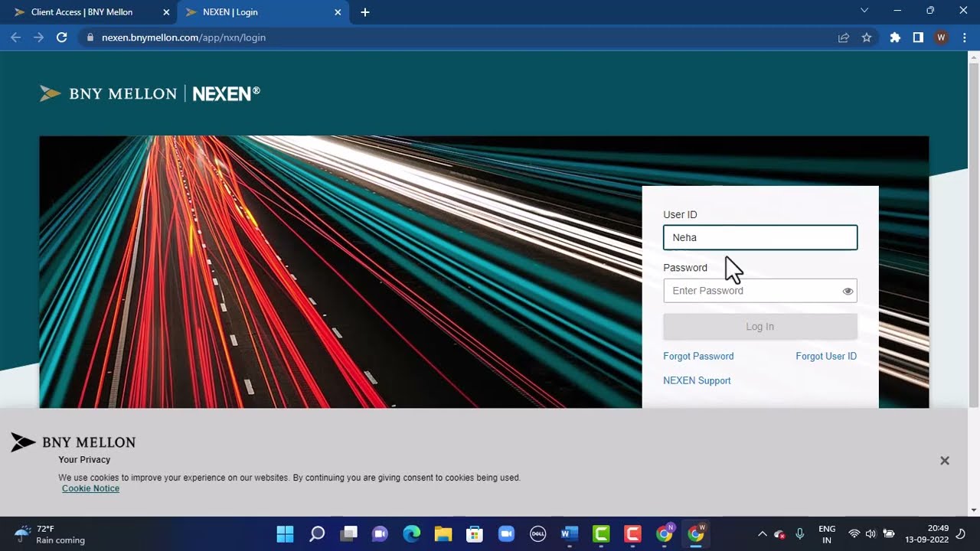Screen dimensions: 980x551
Task: Focus the User ID field
Action: coord(760,237)
